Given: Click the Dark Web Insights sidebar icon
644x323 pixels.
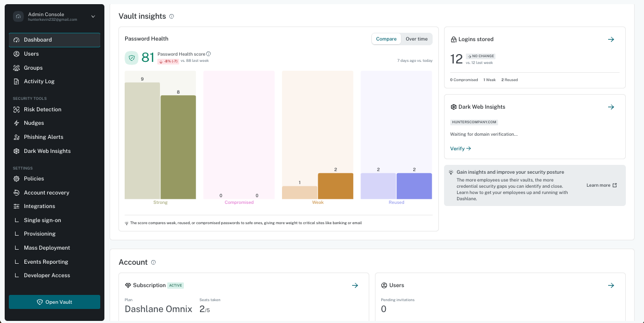Looking at the screenshot, I should (17, 151).
